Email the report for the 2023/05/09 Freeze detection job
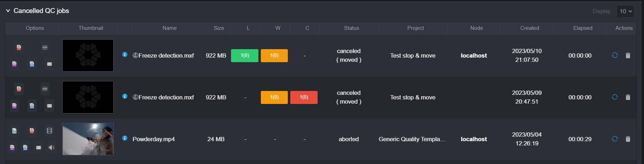This screenshot has height=164, width=644. coord(49,105)
